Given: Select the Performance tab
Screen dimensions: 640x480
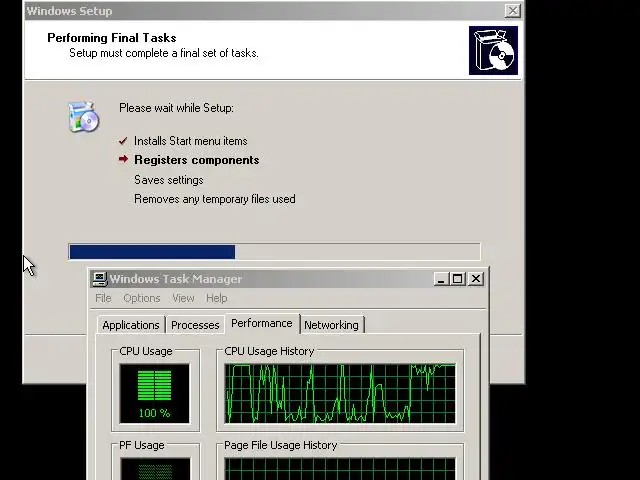Looking at the screenshot, I should click(x=262, y=324).
